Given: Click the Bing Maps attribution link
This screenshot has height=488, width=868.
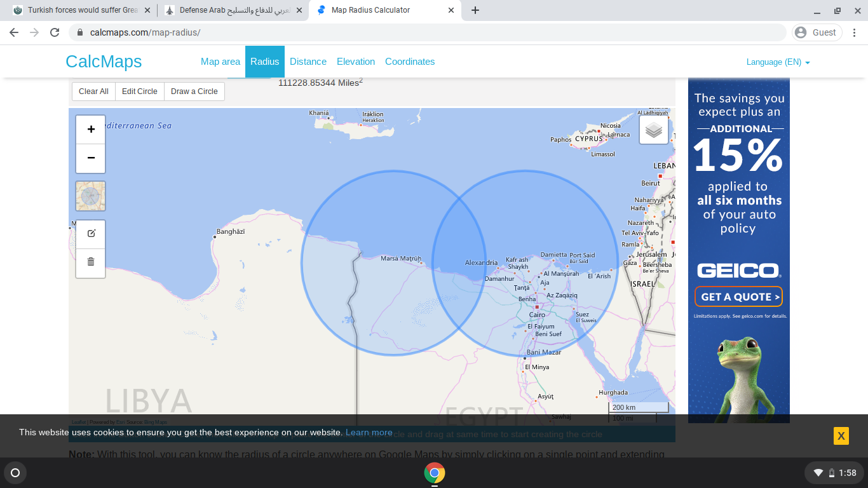Looking at the screenshot, I should [155, 422].
